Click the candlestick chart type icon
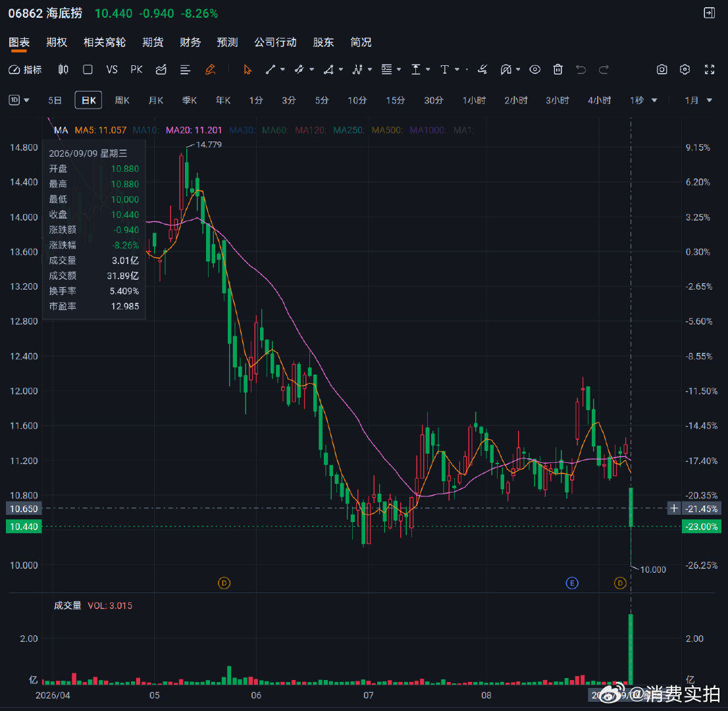Screen dimensions: 728x711 pyautogui.click(x=63, y=70)
